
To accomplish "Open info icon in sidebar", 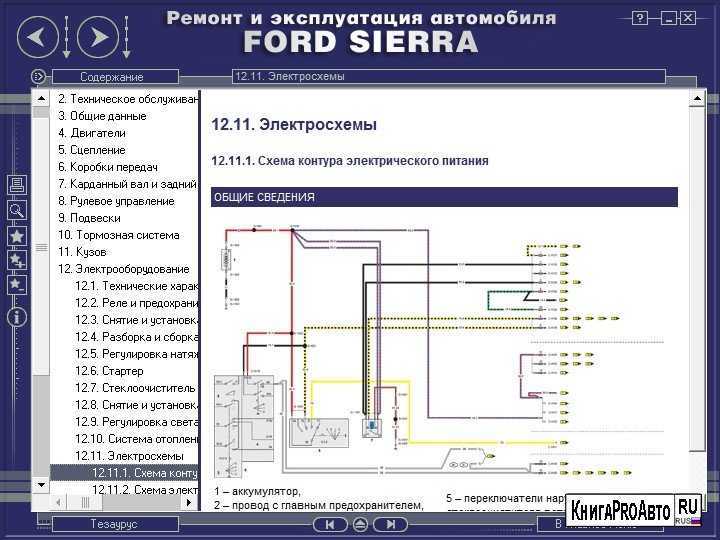I will (x=17, y=317).
